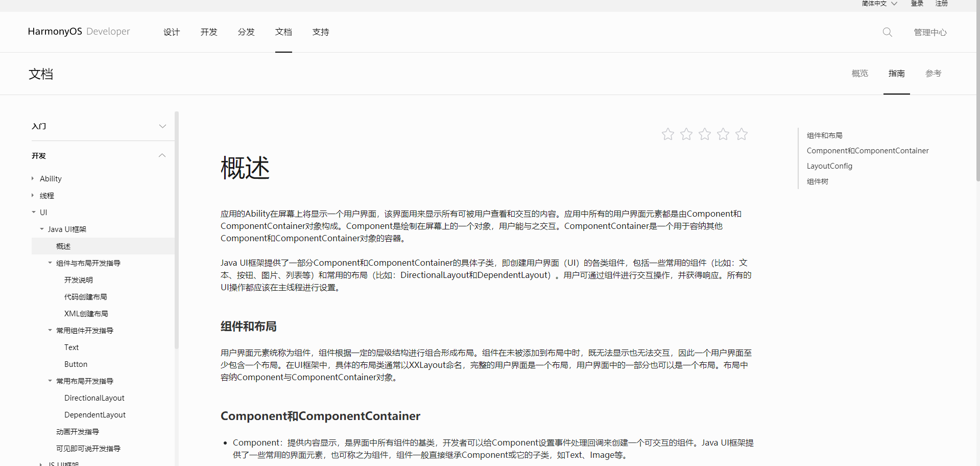Expand the 入门 sidebar section

coord(162,126)
